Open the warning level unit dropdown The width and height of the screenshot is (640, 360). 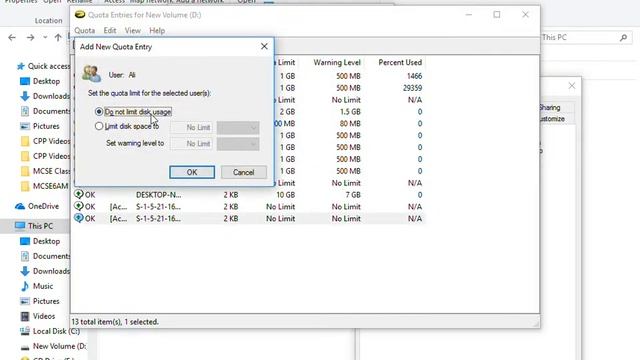[x=238, y=144]
